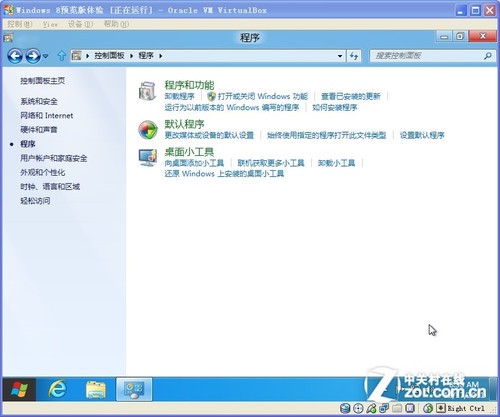
Task: Click the Windows Start button
Action: (x=19, y=389)
